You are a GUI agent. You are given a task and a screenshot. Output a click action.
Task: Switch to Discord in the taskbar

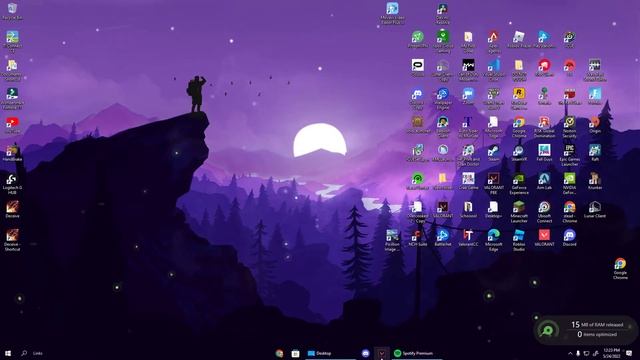tap(366, 353)
